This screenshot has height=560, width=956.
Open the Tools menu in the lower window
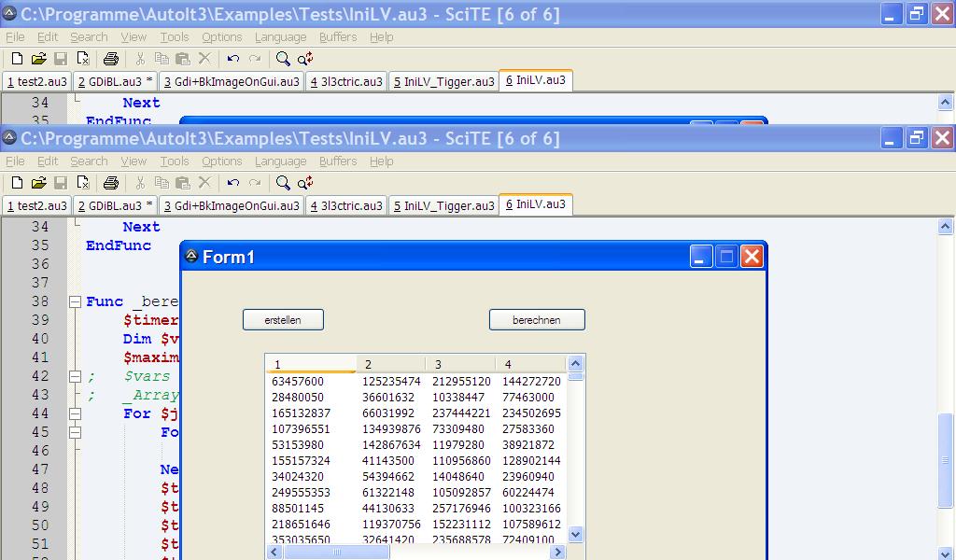[x=174, y=161]
